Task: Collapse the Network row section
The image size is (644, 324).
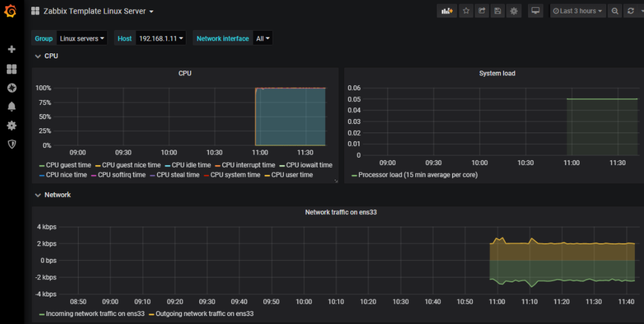Action: click(x=53, y=195)
